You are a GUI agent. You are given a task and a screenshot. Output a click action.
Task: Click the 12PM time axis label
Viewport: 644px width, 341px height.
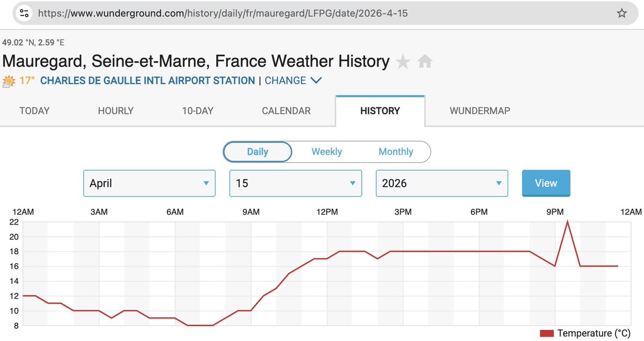(x=327, y=212)
